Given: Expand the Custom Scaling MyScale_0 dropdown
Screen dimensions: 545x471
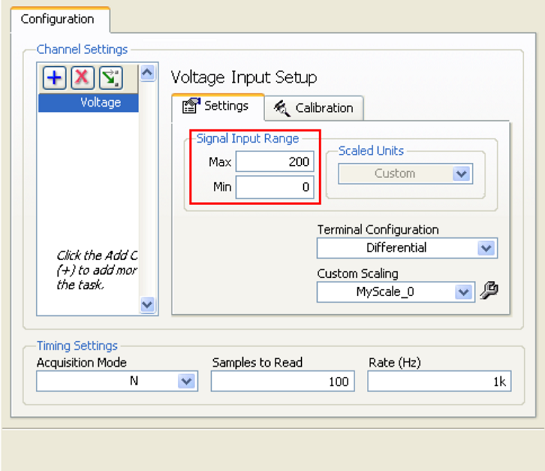Looking at the screenshot, I should pyautogui.click(x=464, y=292).
